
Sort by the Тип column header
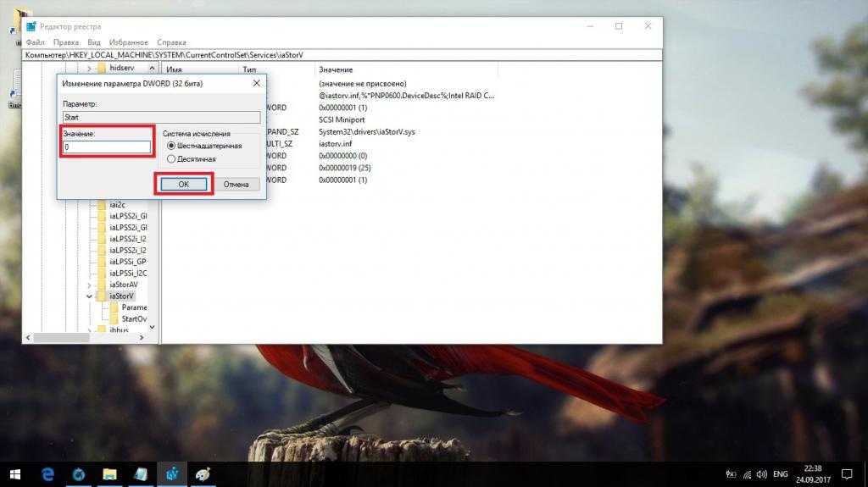249,69
